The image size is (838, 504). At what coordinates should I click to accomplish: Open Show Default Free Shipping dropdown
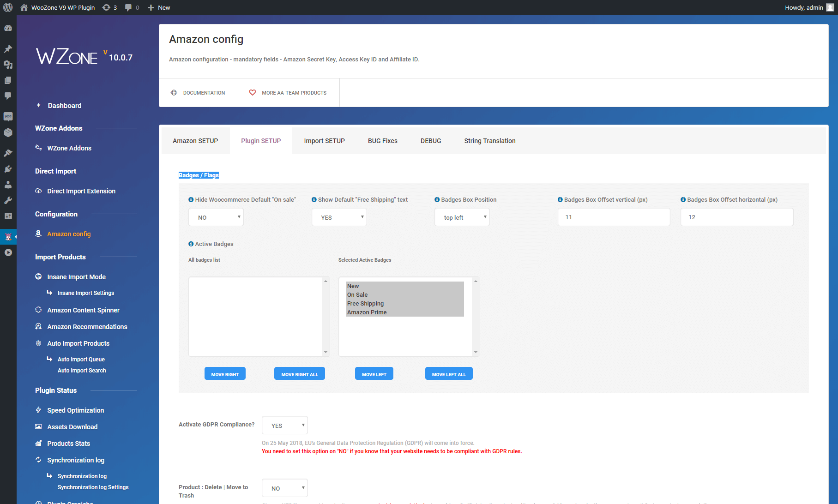pos(339,217)
